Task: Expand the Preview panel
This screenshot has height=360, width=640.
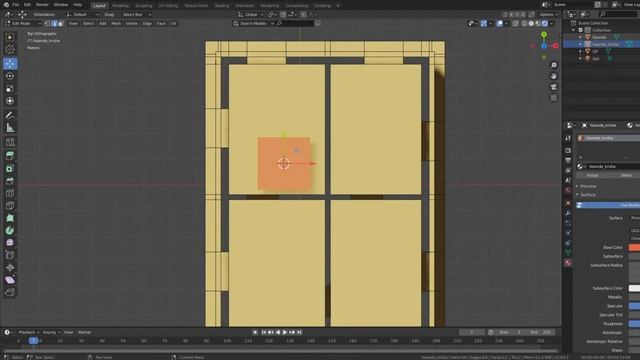Action: point(588,186)
